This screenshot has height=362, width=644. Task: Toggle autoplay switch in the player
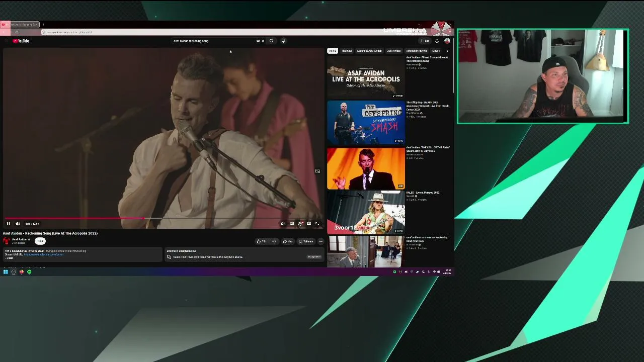coord(282,224)
